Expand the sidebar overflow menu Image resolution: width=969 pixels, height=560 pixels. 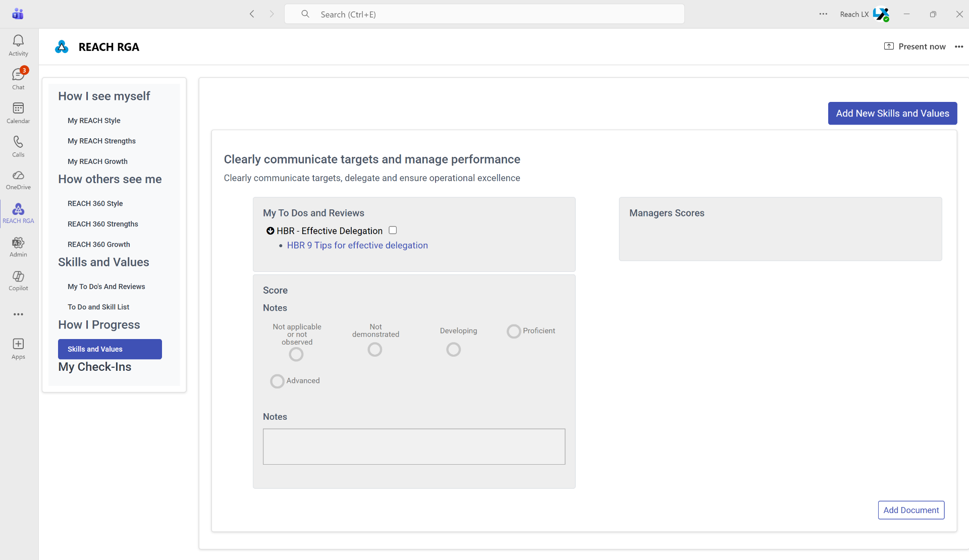18,314
